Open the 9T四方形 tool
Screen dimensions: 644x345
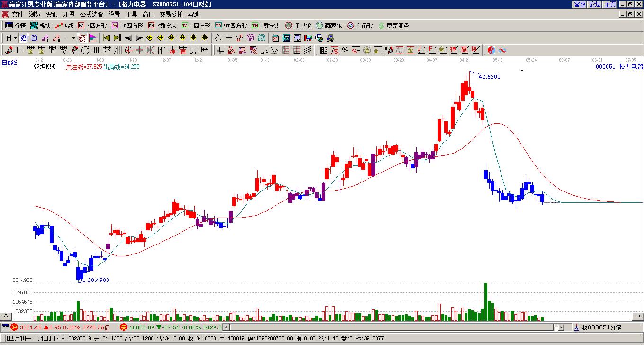coord(231,26)
